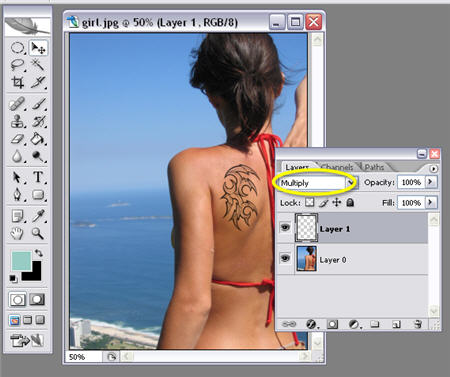Select the Eyedropper tool
The width and height of the screenshot is (450, 377).
pos(38,216)
